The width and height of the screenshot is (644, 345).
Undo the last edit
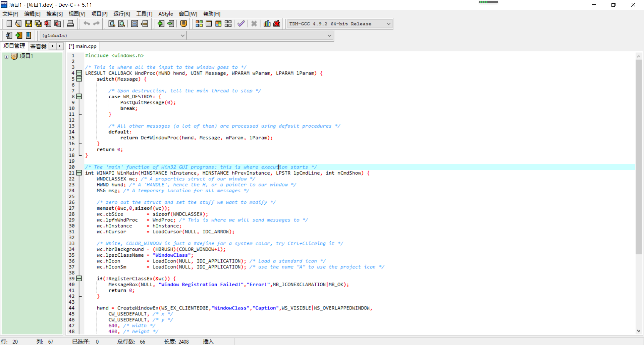[87, 23]
